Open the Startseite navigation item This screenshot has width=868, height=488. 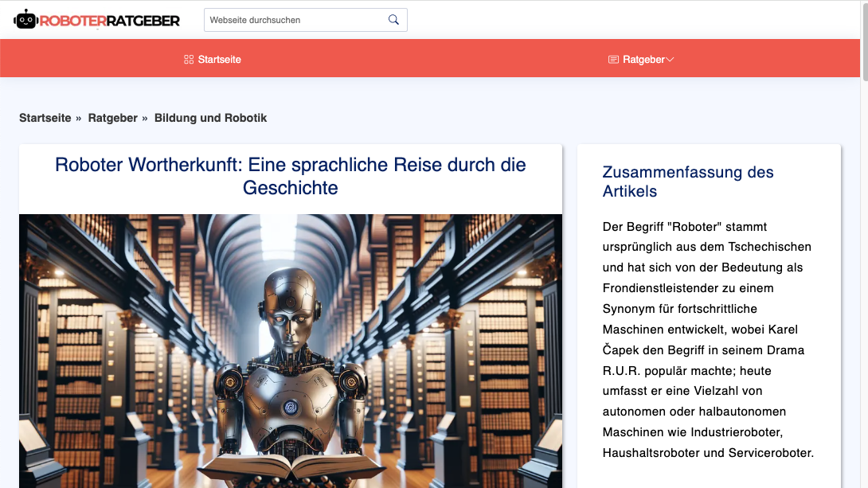[x=219, y=60]
